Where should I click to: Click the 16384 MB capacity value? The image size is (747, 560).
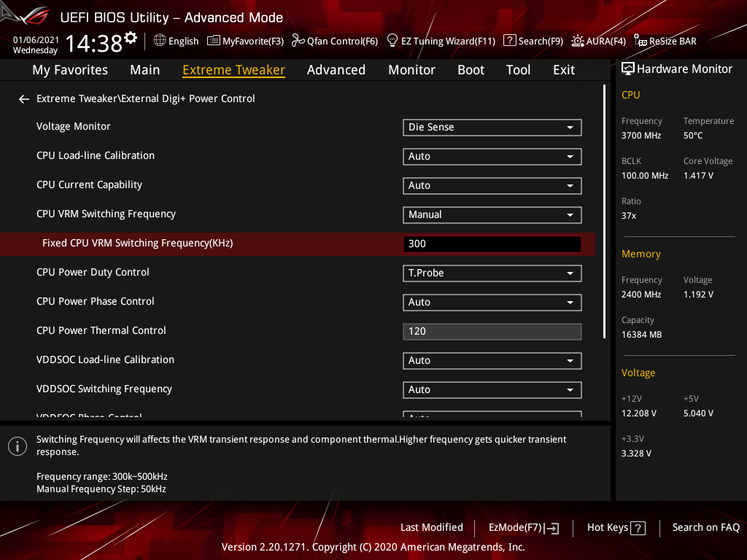pyautogui.click(x=641, y=335)
